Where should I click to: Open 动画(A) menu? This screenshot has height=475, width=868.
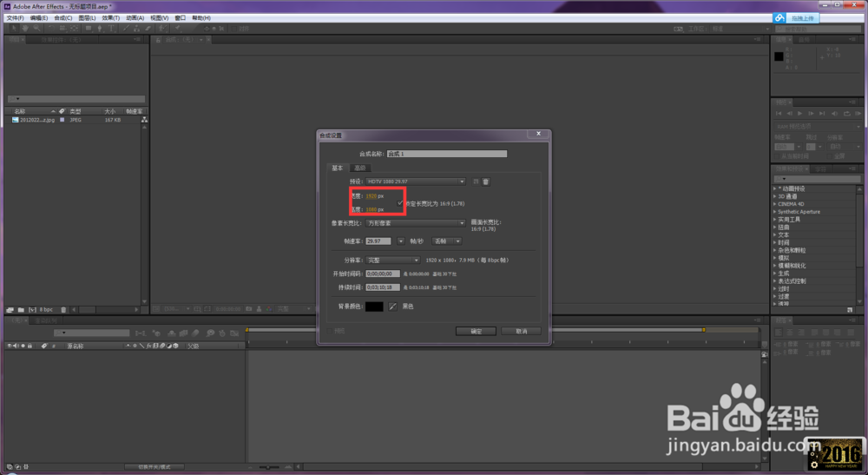135,18
